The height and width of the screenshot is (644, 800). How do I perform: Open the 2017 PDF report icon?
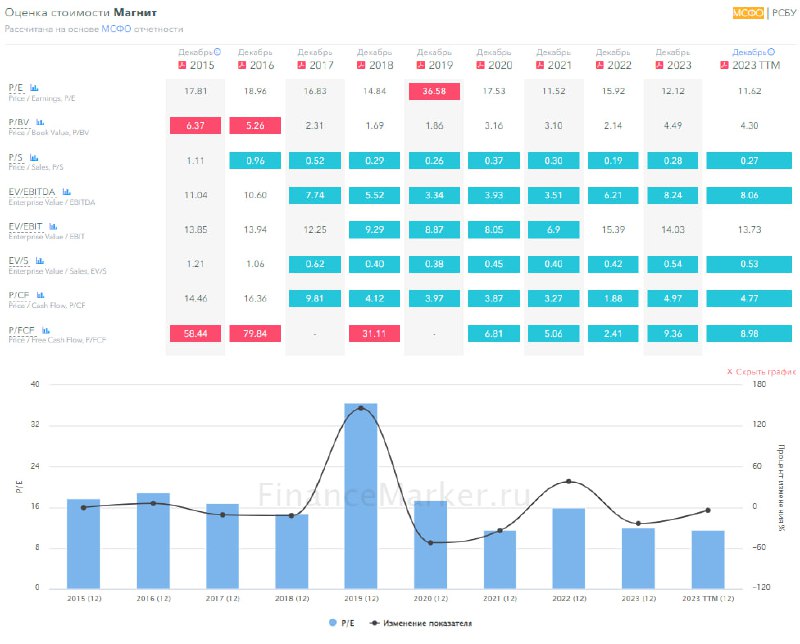[302, 65]
